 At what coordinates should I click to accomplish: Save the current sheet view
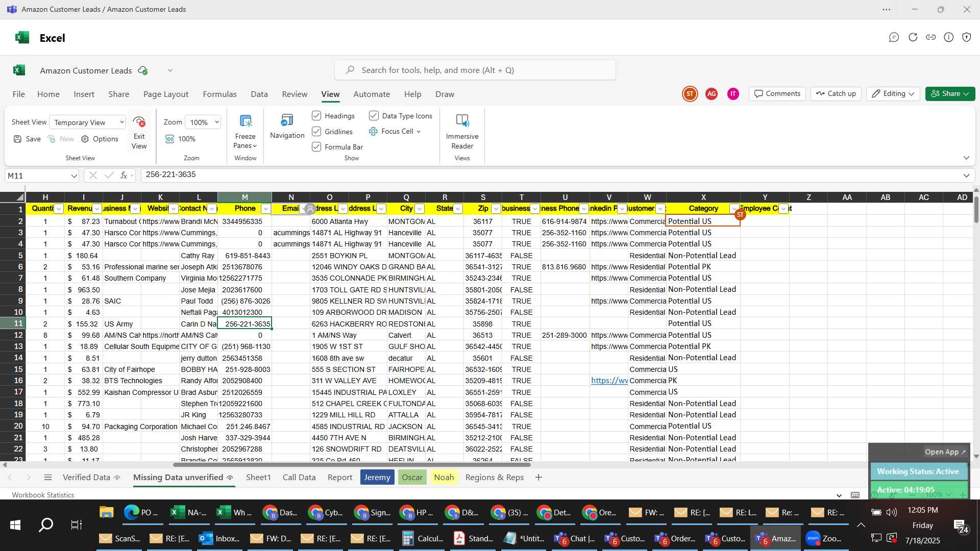click(27, 139)
